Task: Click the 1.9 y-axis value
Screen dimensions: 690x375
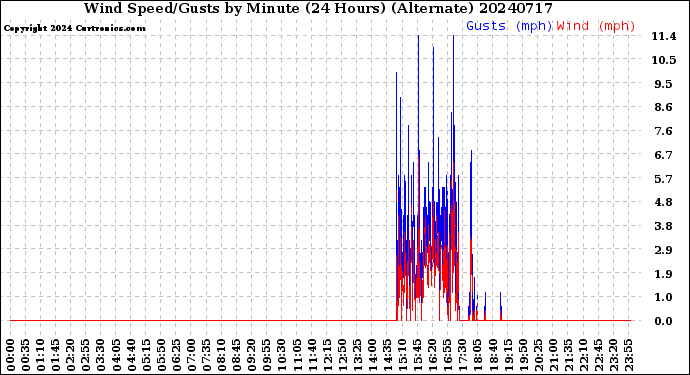Action: 664,274
